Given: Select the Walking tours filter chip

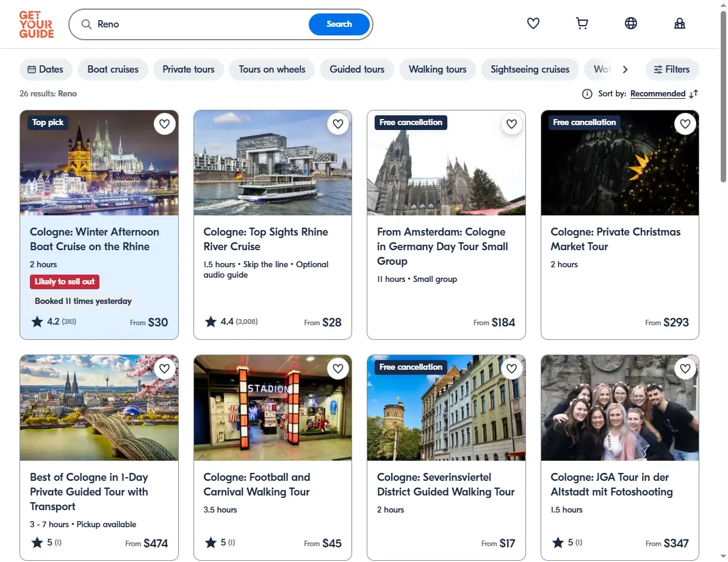Looking at the screenshot, I should (438, 70).
